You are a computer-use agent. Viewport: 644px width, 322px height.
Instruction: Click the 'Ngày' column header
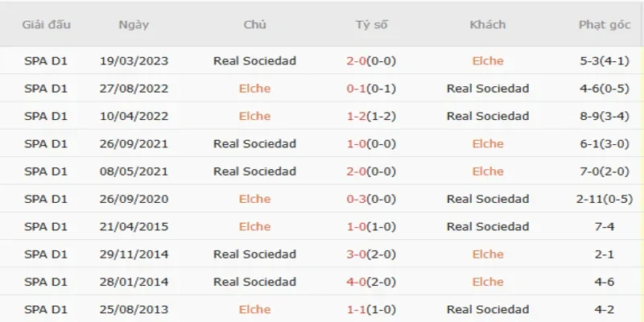tap(133, 24)
